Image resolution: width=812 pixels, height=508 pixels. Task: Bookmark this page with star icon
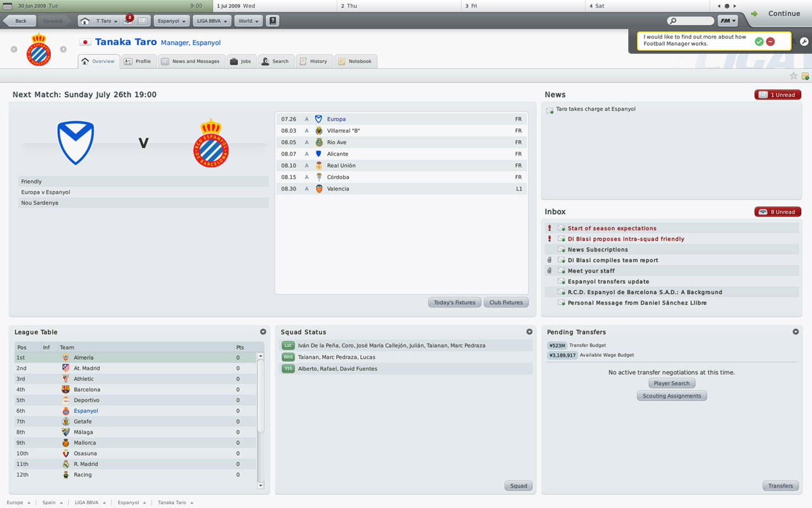[x=793, y=76]
